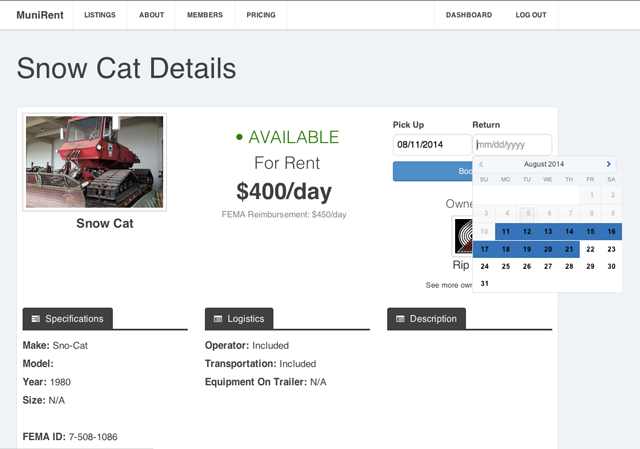Click the Snow Cat photo thumbnail
This screenshot has height=449, width=640.
tap(94, 162)
